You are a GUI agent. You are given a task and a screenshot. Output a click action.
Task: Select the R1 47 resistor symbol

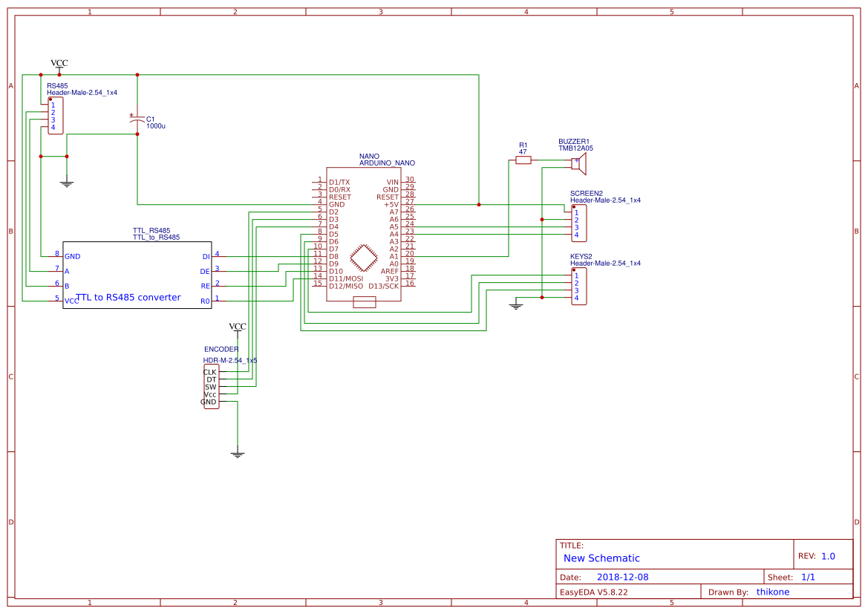523,160
